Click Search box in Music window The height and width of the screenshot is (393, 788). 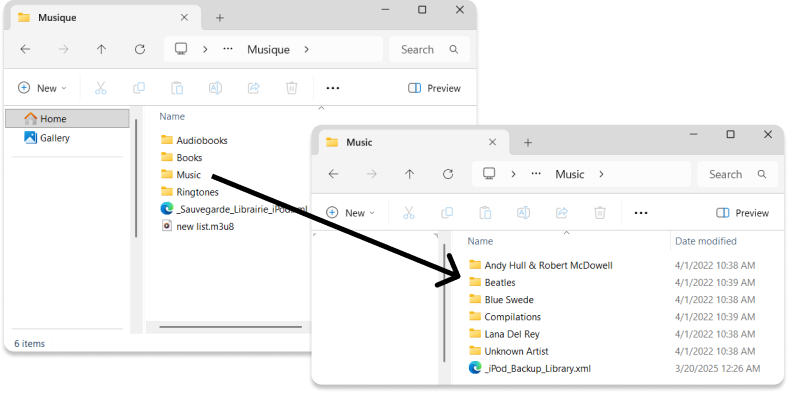(737, 174)
